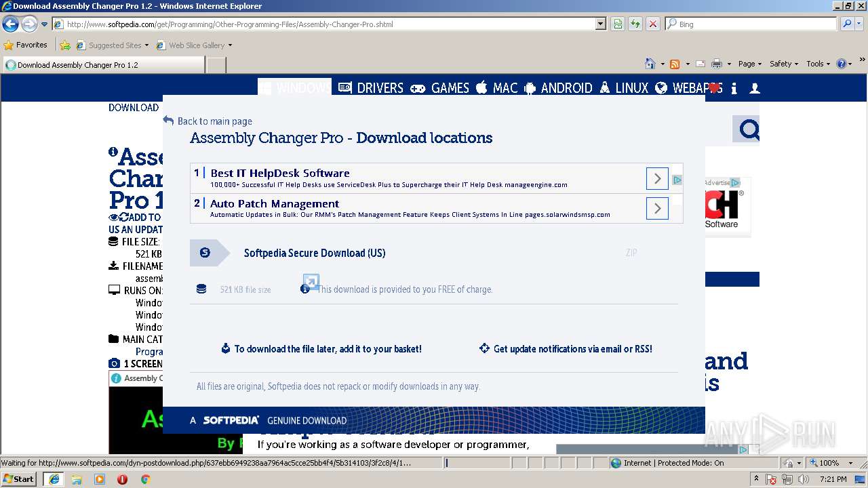Stop loading with the red X icon
The width and height of the screenshot is (868, 488).
click(653, 24)
